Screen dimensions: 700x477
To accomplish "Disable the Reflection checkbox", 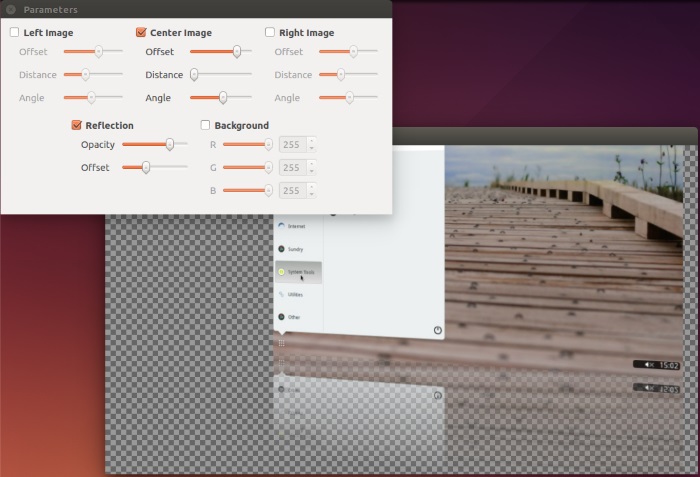I will tap(76, 125).
